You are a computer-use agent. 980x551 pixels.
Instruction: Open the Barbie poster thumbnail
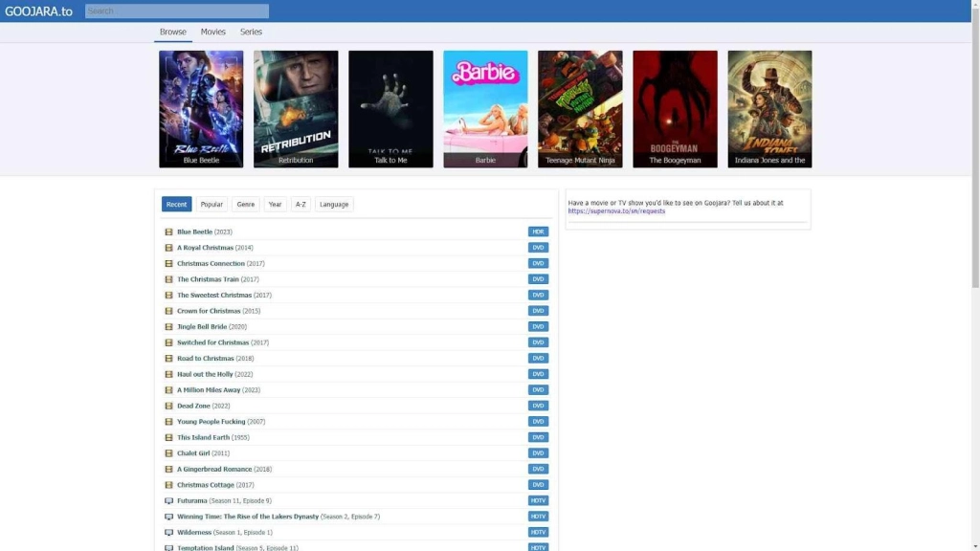[x=485, y=105]
